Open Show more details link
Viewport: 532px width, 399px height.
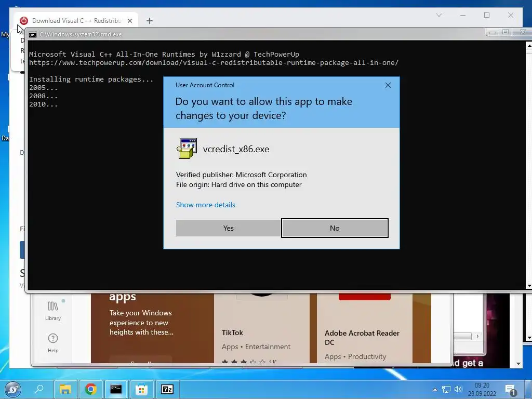point(206,205)
